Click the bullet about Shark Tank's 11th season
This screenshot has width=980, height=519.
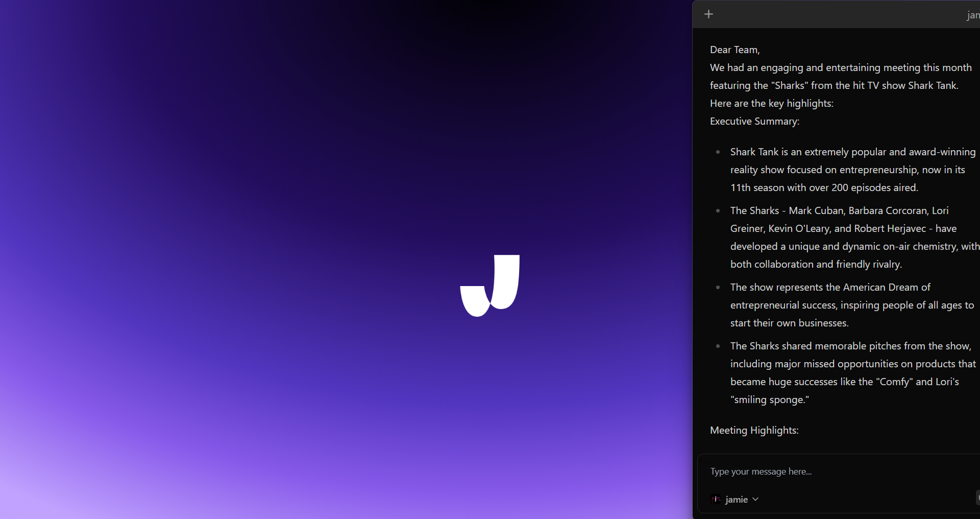click(x=853, y=170)
